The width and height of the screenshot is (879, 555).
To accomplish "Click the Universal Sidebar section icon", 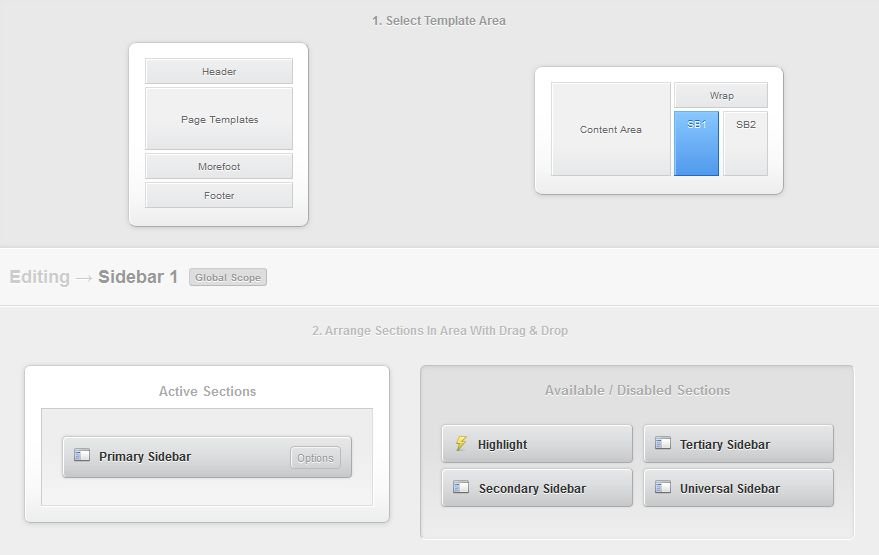I will [x=663, y=488].
